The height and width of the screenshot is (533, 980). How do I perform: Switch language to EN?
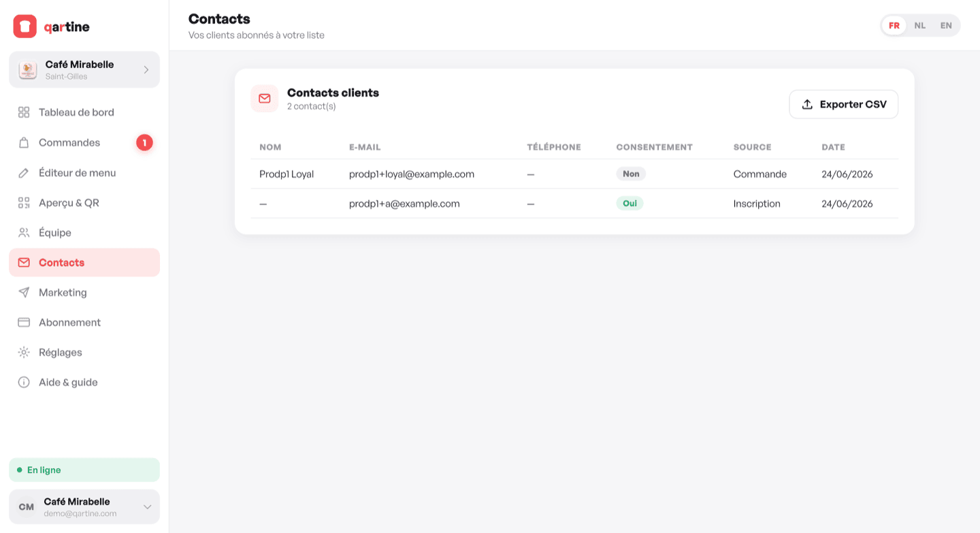pyautogui.click(x=946, y=26)
